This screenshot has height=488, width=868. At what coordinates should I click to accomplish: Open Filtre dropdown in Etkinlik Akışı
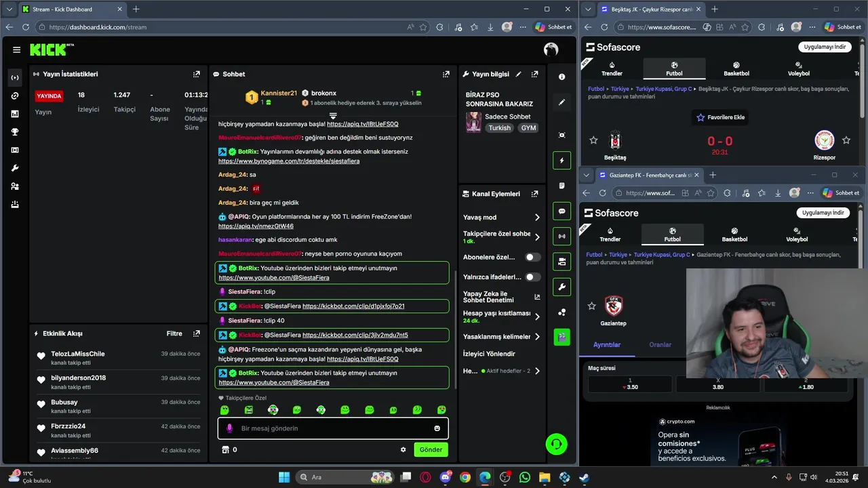(174, 333)
